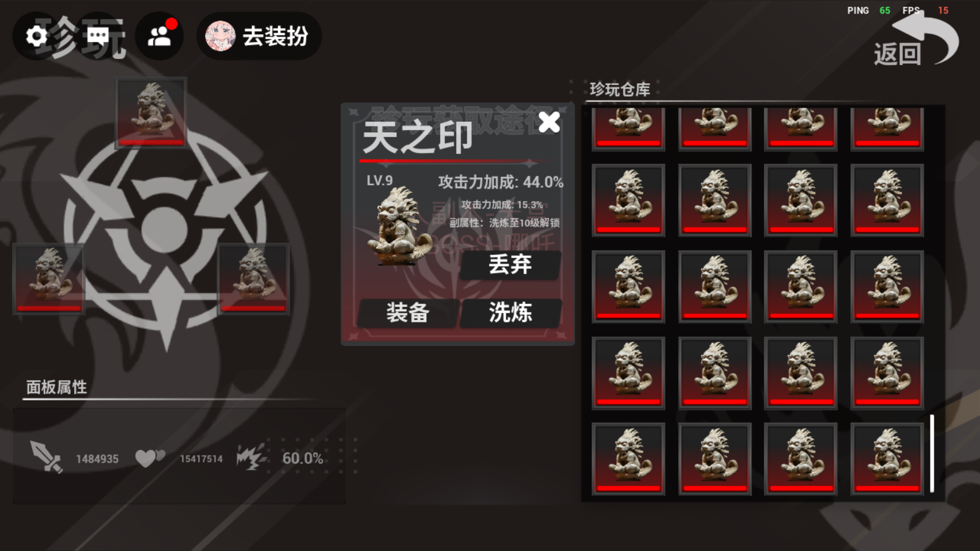Viewport: 980px width, 551px height.
Task: Close the 天之印 item popup
Action: 549,122
